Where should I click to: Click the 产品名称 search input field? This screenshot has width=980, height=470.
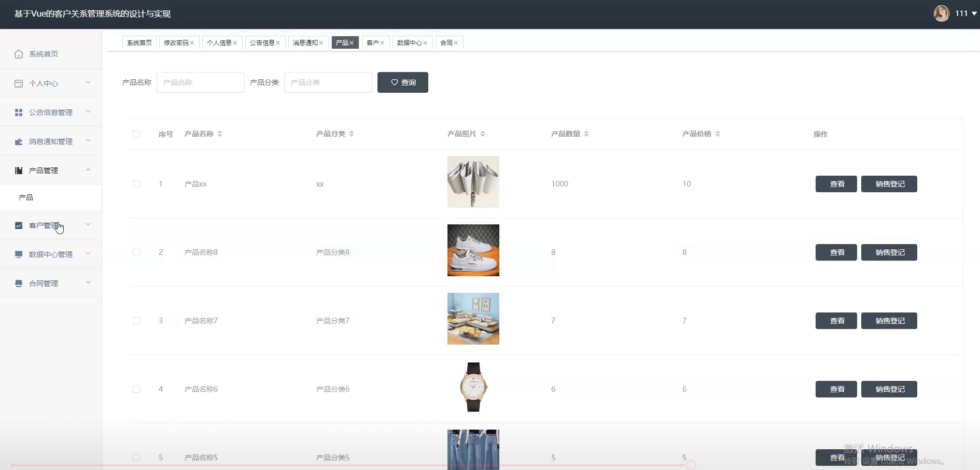click(x=201, y=82)
